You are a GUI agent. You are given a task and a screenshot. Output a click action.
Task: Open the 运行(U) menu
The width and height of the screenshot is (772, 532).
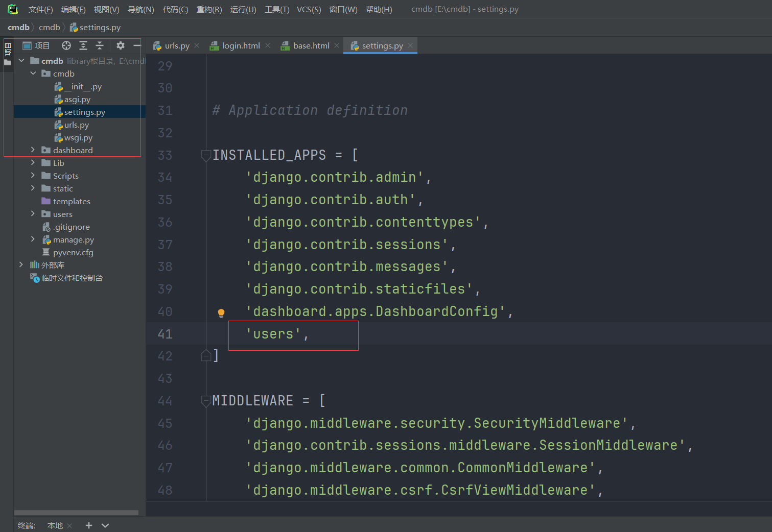click(243, 10)
